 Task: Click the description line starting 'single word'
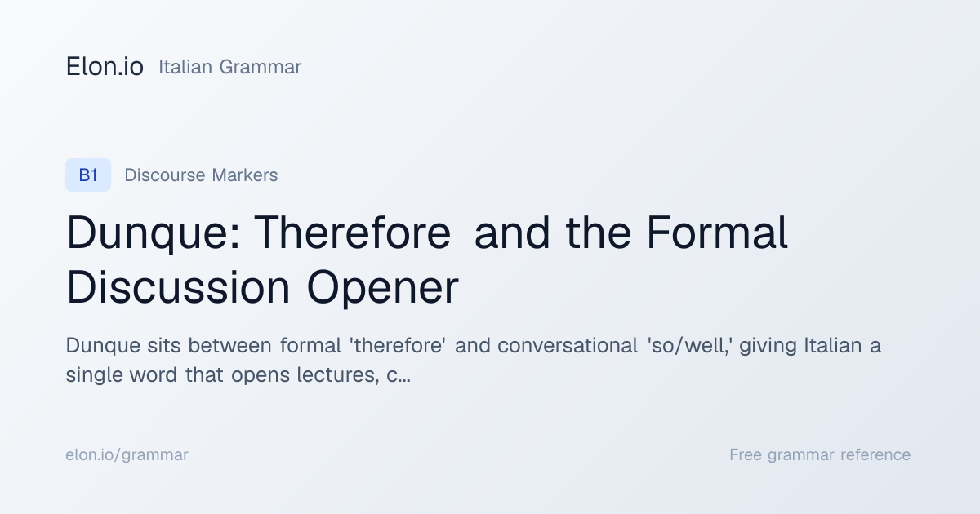[x=238, y=376]
